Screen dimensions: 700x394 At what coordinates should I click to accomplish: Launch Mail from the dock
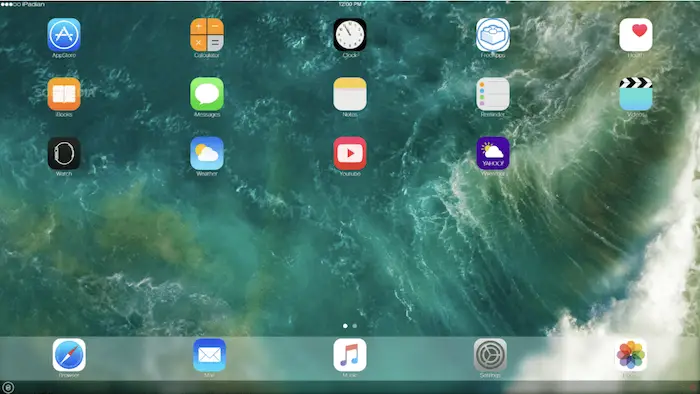click(209, 355)
